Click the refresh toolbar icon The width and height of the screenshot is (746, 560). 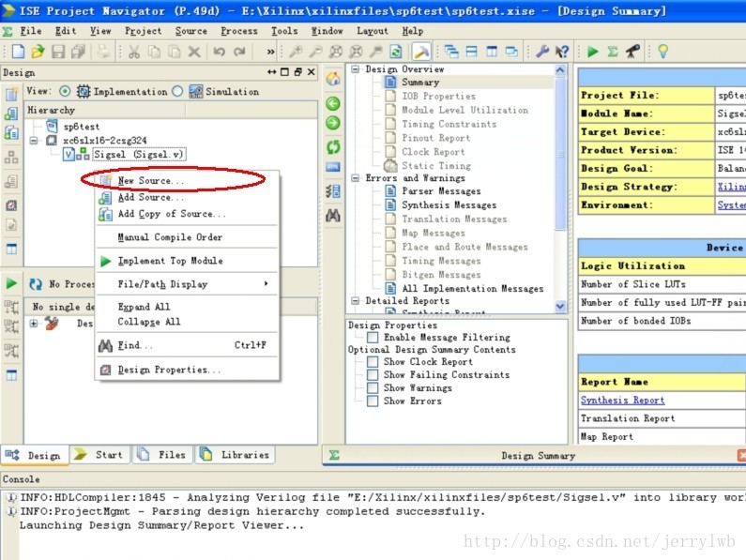(x=396, y=52)
